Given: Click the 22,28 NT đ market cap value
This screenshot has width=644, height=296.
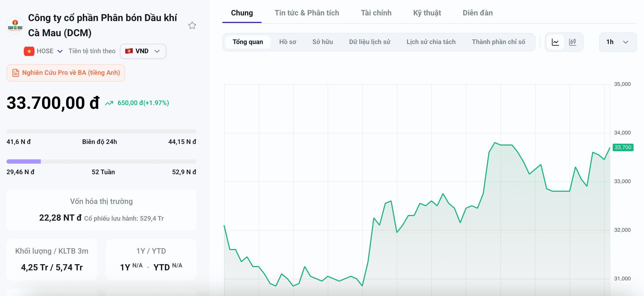Looking at the screenshot, I should coord(60,218).
